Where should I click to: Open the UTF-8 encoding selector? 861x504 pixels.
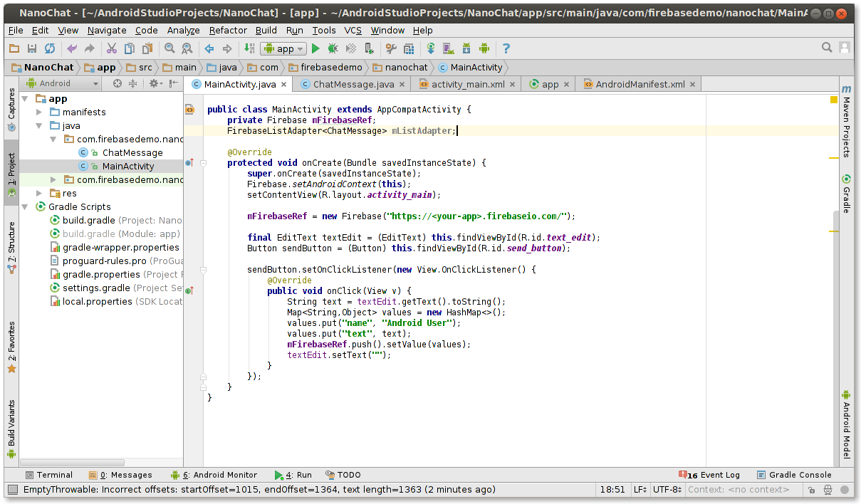pyautogui.click(x=668, y=490)
